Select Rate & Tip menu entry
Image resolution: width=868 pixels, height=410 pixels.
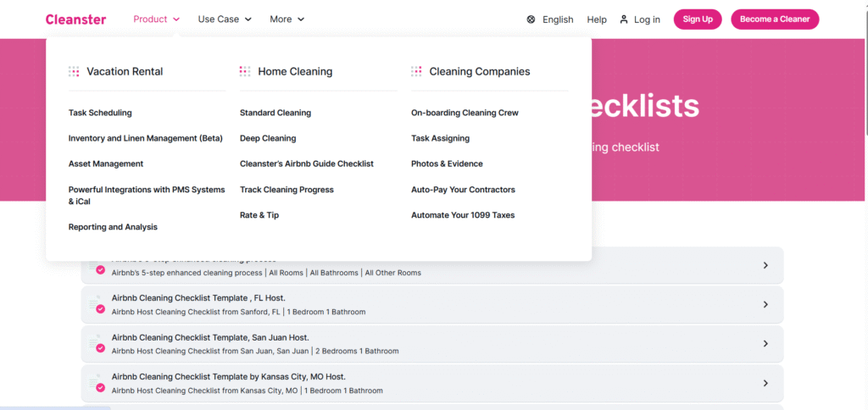(259, 215)
